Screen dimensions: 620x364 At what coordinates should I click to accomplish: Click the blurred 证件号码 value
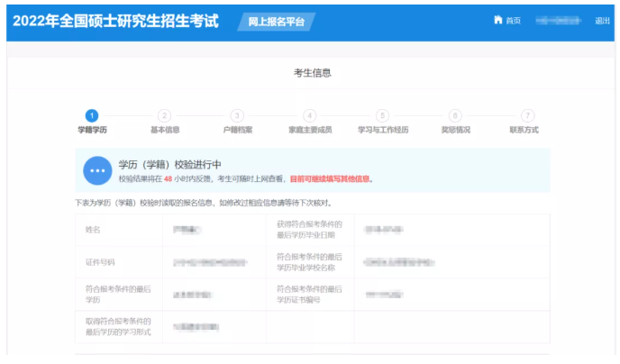[210, 262]
